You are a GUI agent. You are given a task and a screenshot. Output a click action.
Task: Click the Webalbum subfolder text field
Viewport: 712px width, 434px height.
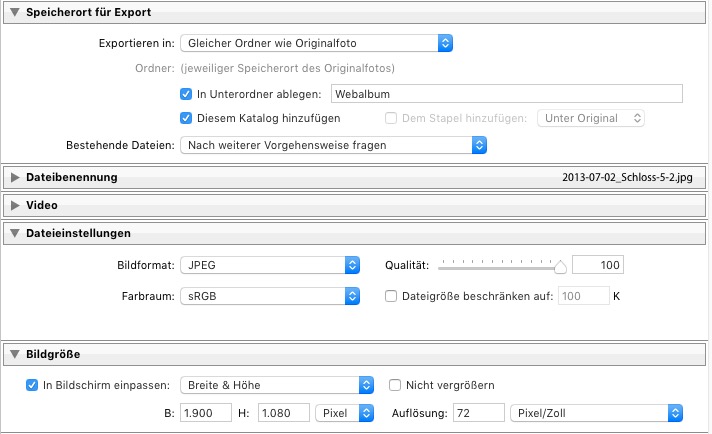505,94
